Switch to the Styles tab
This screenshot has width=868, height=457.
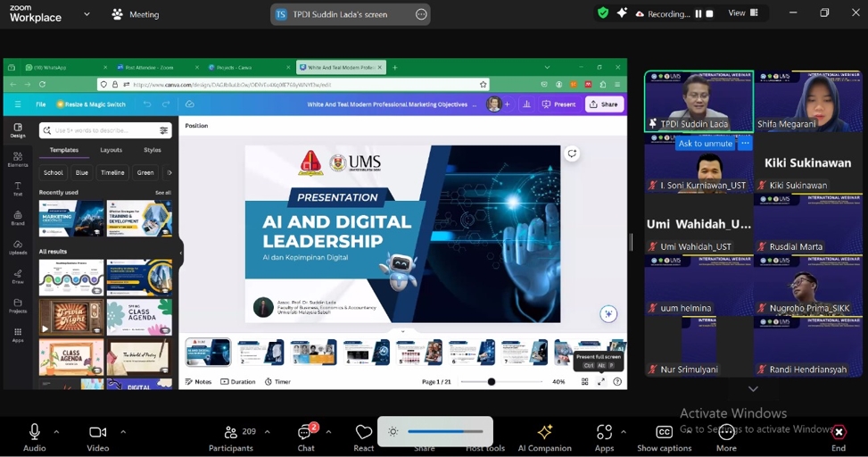(153, 150)
